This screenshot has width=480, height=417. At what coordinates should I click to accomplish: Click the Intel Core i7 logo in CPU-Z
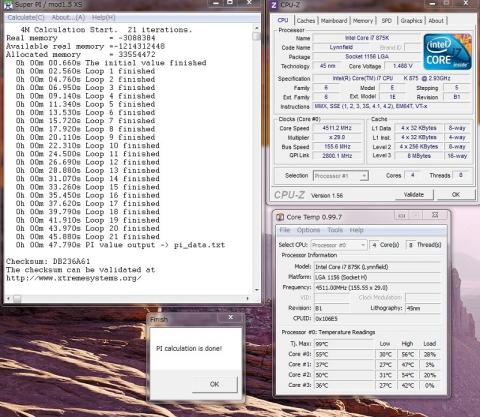point(447,52)
